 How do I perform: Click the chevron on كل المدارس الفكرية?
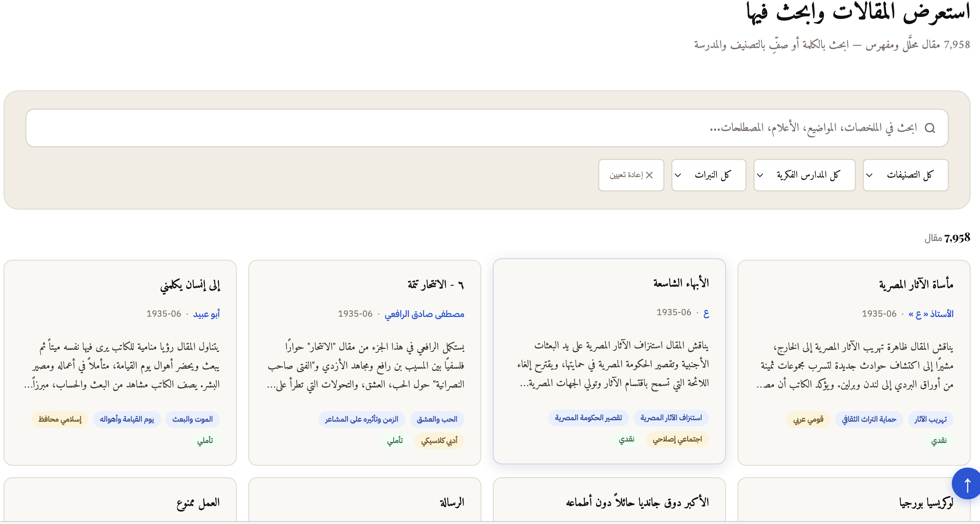[760, 176]
